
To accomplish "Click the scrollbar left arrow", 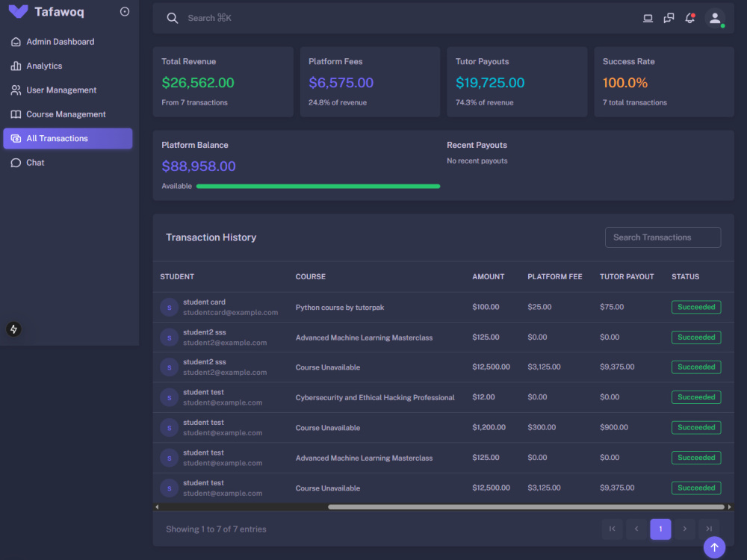I will click(157, 507).
